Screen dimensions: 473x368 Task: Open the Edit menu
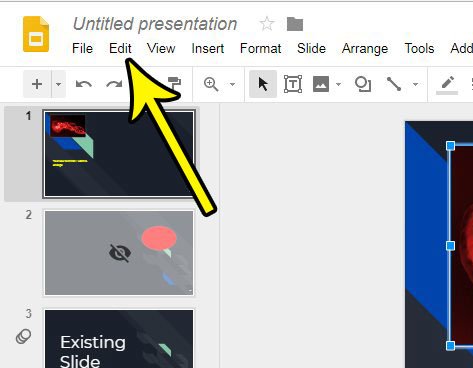[x=120, y=49]
